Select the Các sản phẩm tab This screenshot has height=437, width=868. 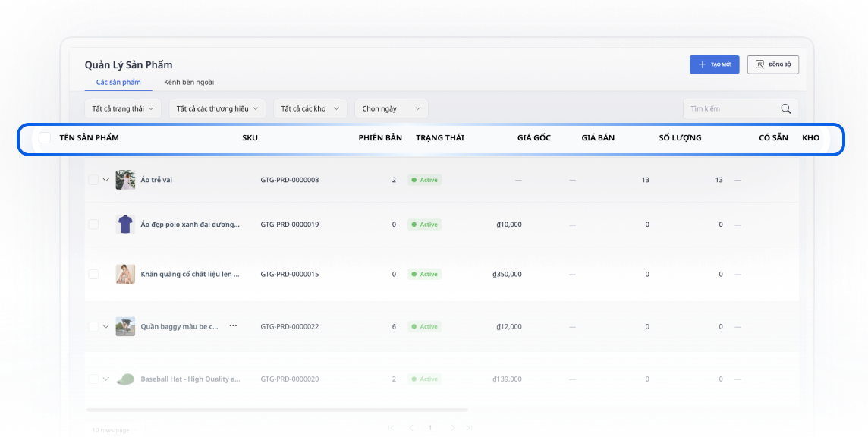coord(118,82)
